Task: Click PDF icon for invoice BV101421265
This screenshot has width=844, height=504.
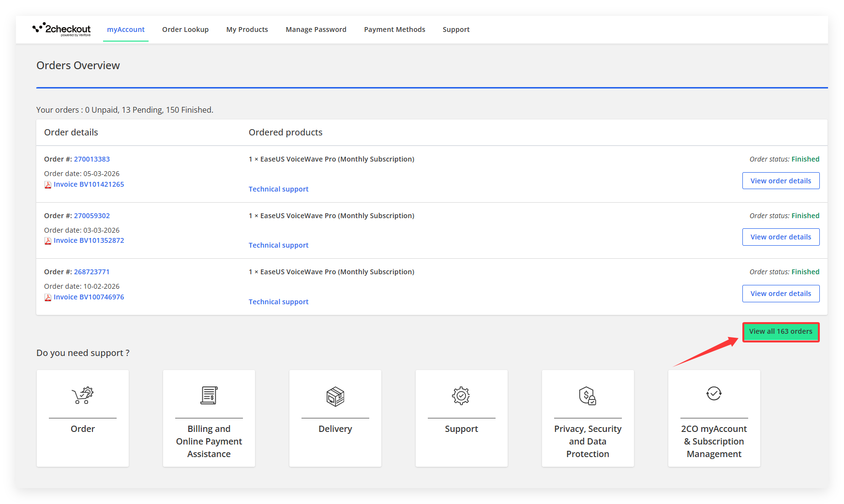Action: tap(48, 185)
